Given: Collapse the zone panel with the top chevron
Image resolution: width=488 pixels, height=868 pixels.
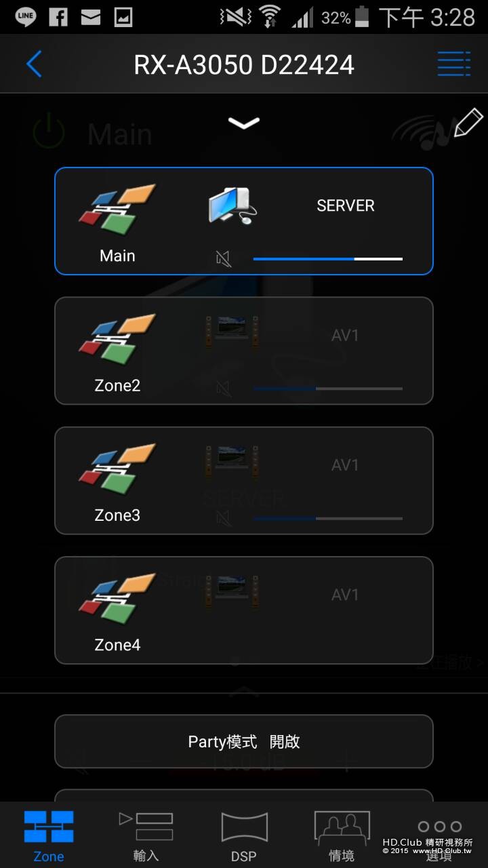Looking at the screenshot, I should tap(244, 123).
